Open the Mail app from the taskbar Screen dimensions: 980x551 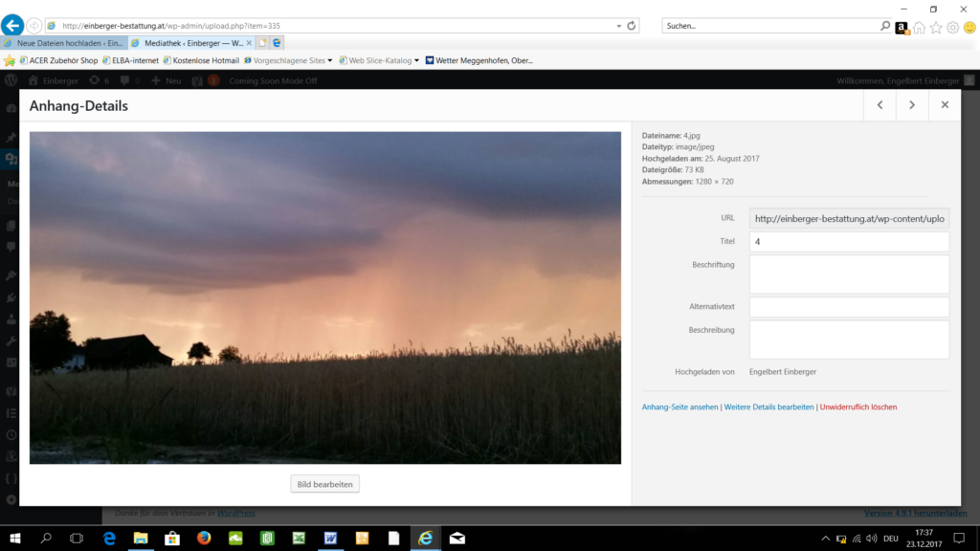(x=457, y=538)
